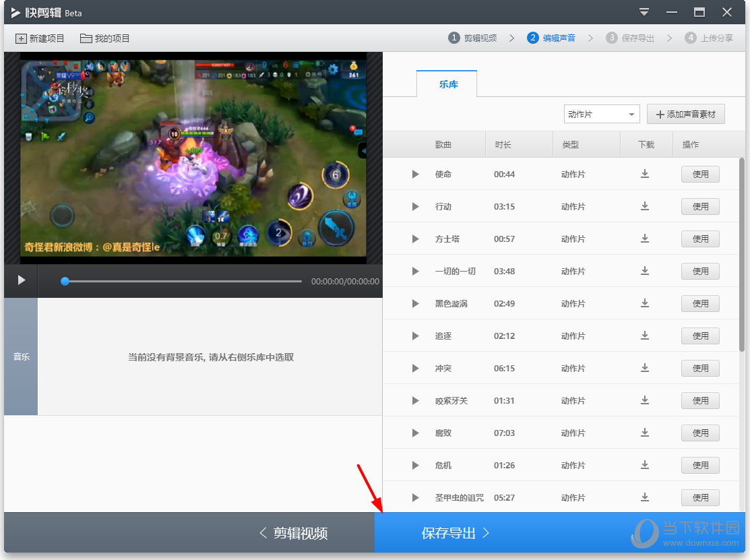Play preview of song 腐败

point(415,433)
